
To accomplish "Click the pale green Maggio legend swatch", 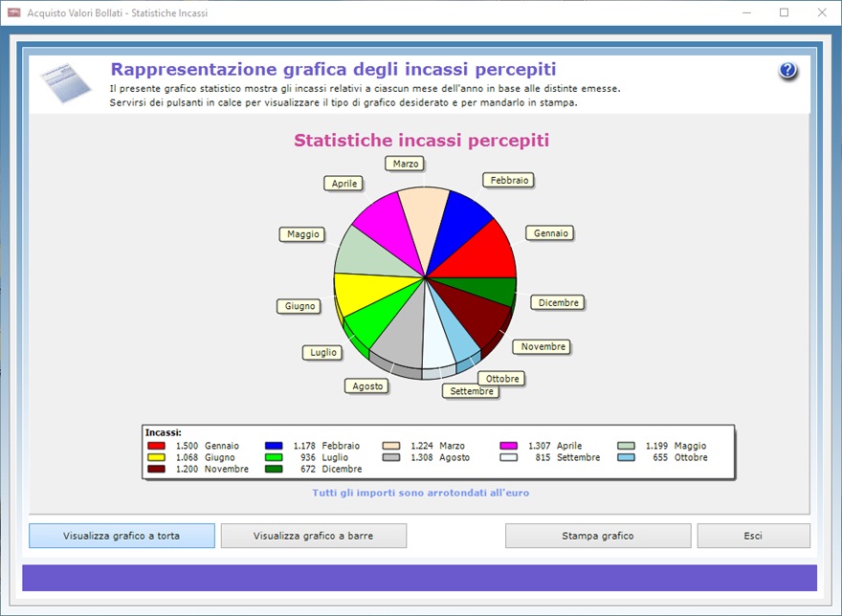I will (x=626, y=446).
